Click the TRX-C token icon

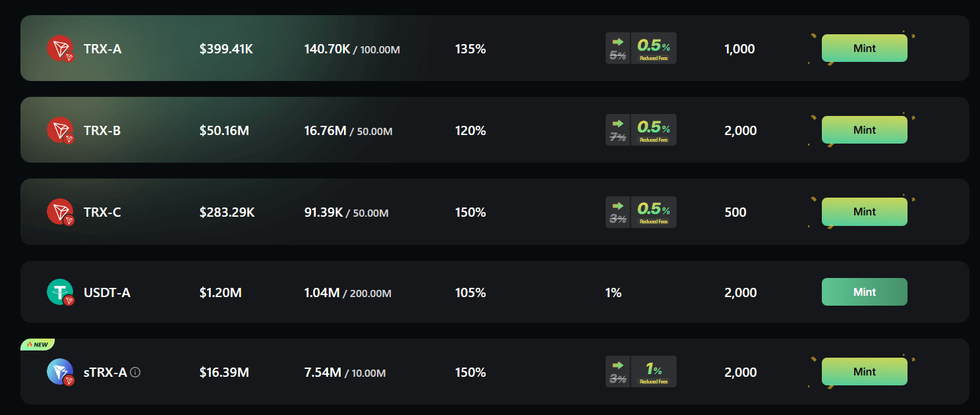click(60, 212)
